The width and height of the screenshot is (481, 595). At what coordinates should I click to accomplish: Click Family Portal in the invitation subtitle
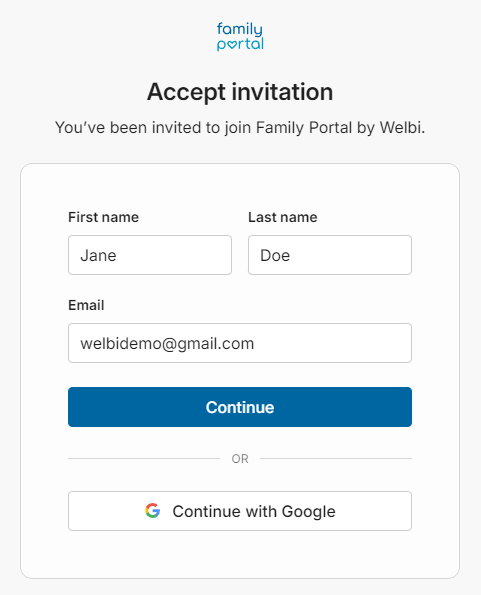(304, 128)
